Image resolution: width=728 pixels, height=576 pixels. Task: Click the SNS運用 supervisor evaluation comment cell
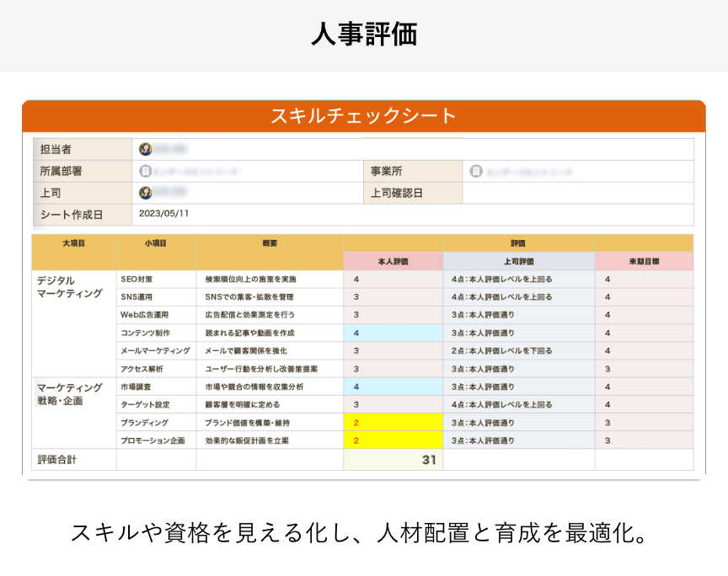point(518,296)
